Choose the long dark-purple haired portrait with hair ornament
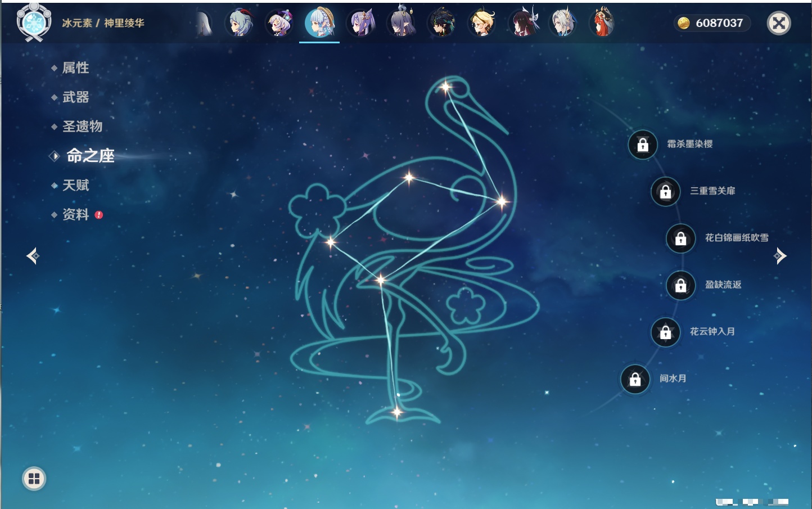The width and height of the screenshot is (812, 509). [x=401, y=22]
